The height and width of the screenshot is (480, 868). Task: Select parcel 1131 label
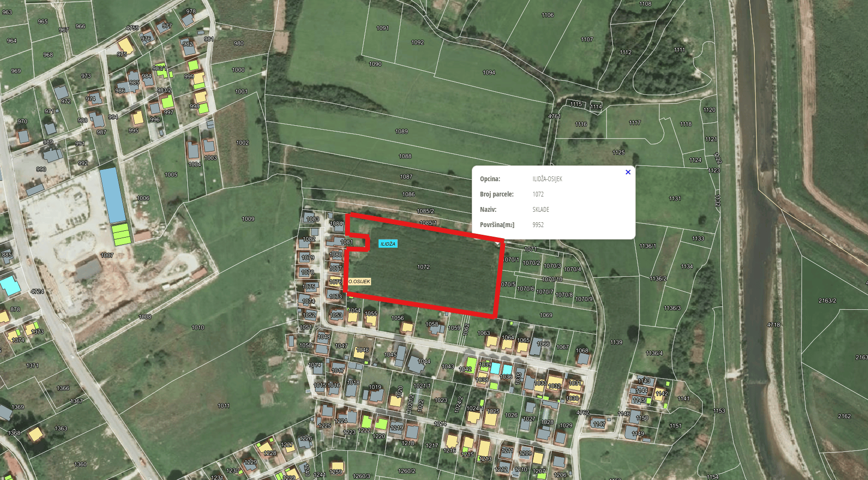pos(675,198)
